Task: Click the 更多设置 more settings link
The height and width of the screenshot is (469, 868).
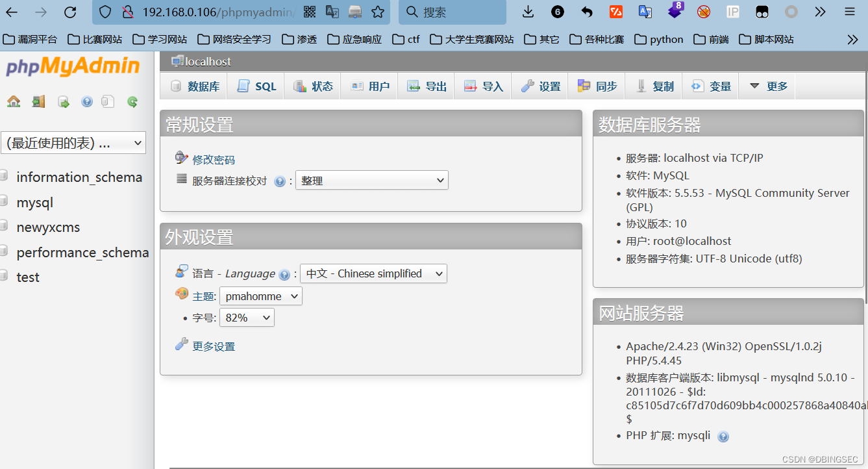Action: click(x=214, y=346)
